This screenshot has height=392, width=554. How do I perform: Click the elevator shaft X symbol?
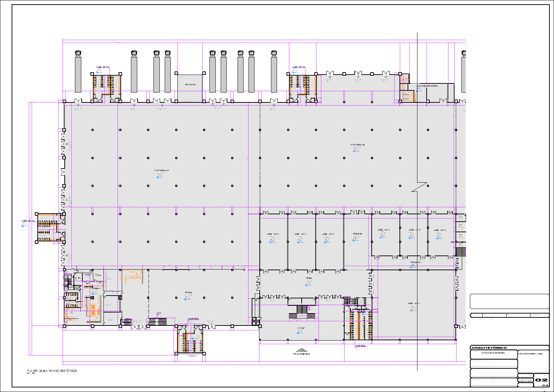(361, 301)
